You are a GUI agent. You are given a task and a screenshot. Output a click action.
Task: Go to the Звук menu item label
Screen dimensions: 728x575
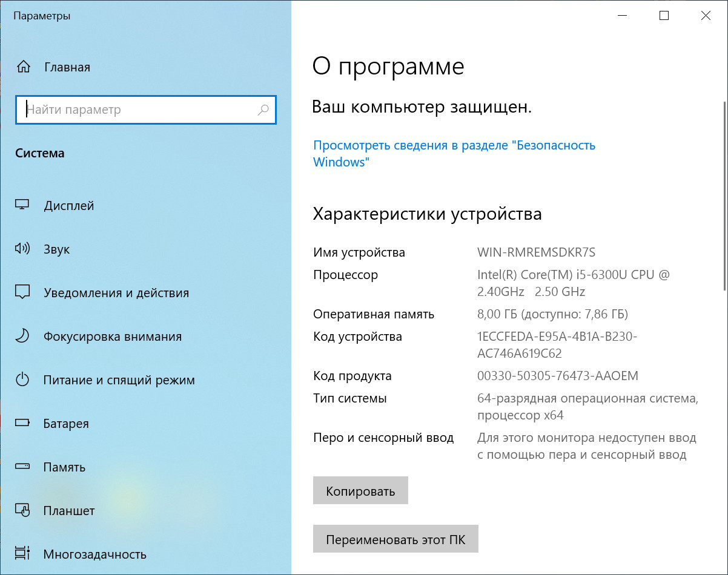pos(57,249)
